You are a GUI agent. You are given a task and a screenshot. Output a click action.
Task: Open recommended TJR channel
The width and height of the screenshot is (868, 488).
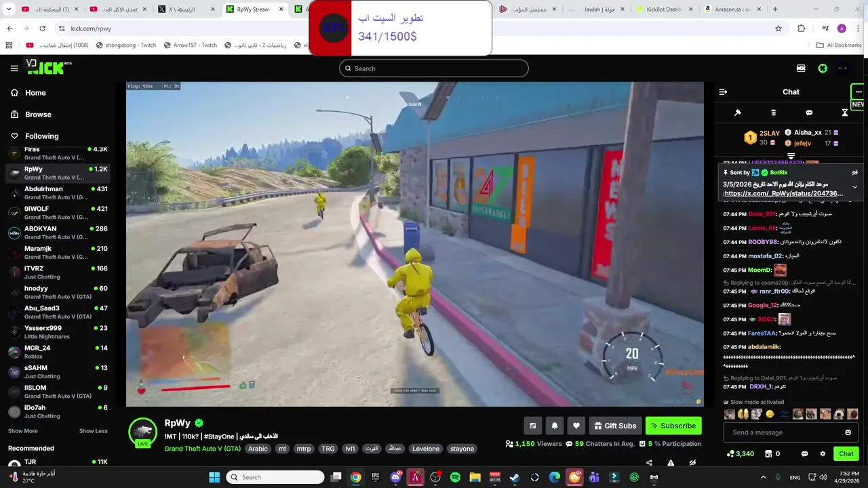coord(58,463)
